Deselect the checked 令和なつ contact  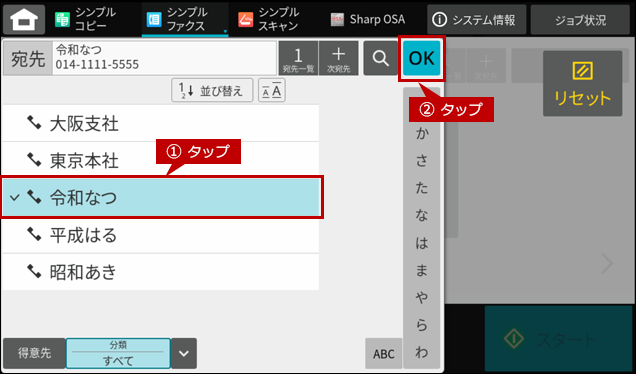tap(161, 197)
